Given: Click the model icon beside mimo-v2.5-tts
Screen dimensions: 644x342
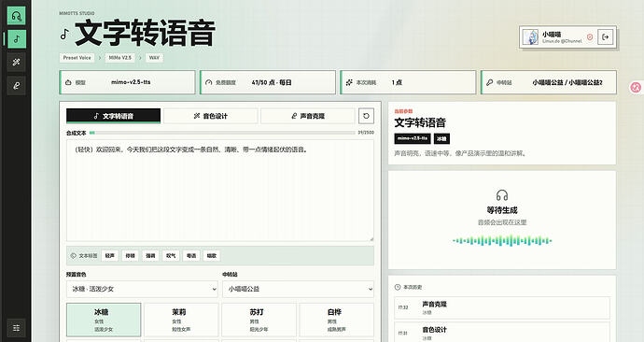Looking at the screenshot, I should 68,82.
